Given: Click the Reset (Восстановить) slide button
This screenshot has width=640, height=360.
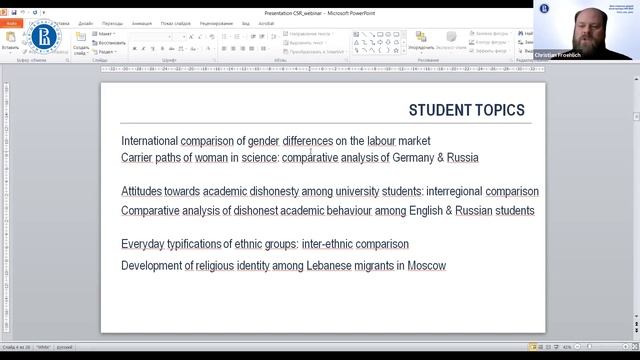Looking at the screenshot, I should 109,42.
